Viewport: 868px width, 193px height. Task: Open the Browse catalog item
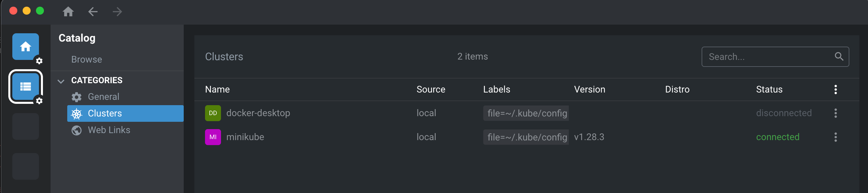click(x=87, y=60)
